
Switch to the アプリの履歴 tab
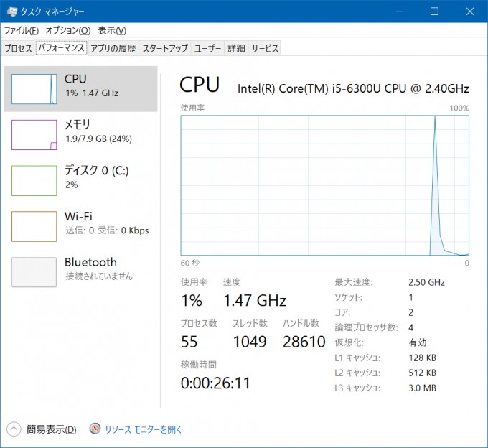113,48
